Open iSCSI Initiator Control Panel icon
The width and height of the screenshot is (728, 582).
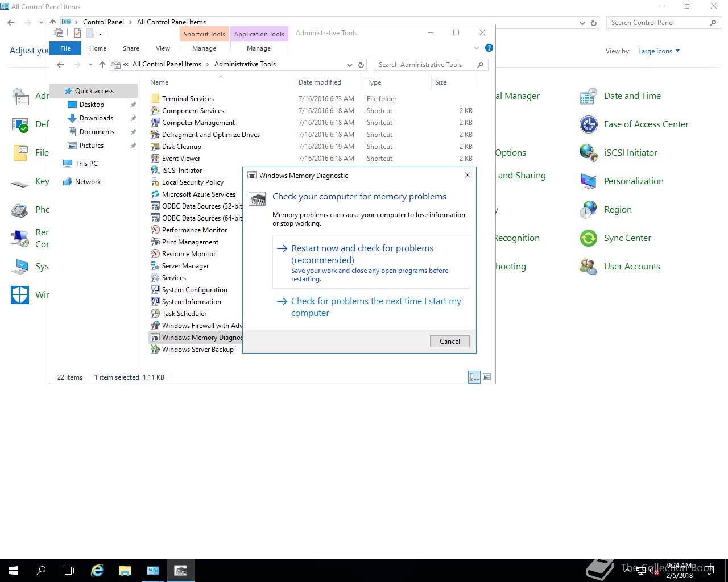click(588, 153)
